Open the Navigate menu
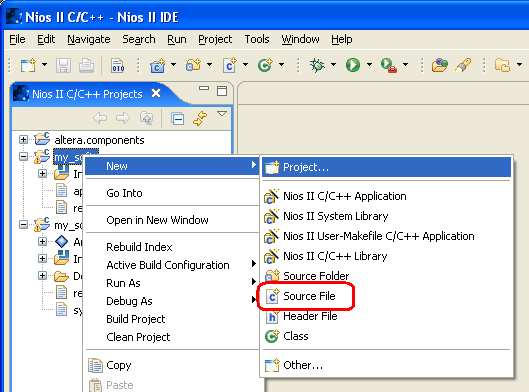 coord(89,39)
